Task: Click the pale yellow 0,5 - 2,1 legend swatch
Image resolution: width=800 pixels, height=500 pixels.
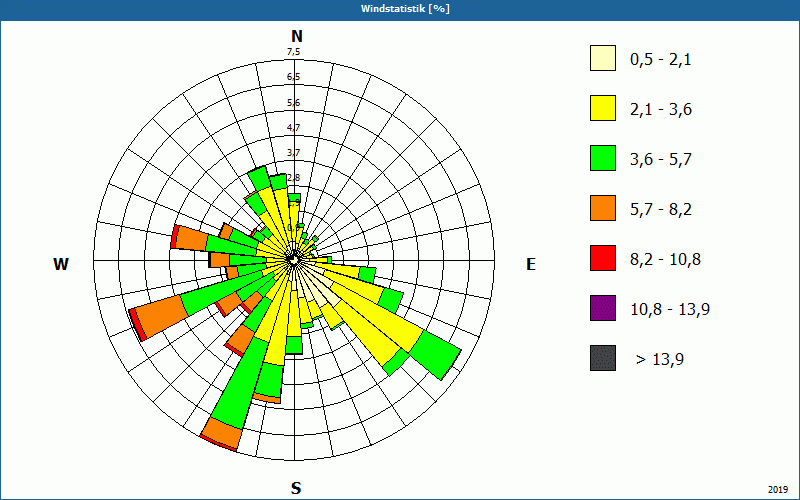Action: [x=603, y=58]
